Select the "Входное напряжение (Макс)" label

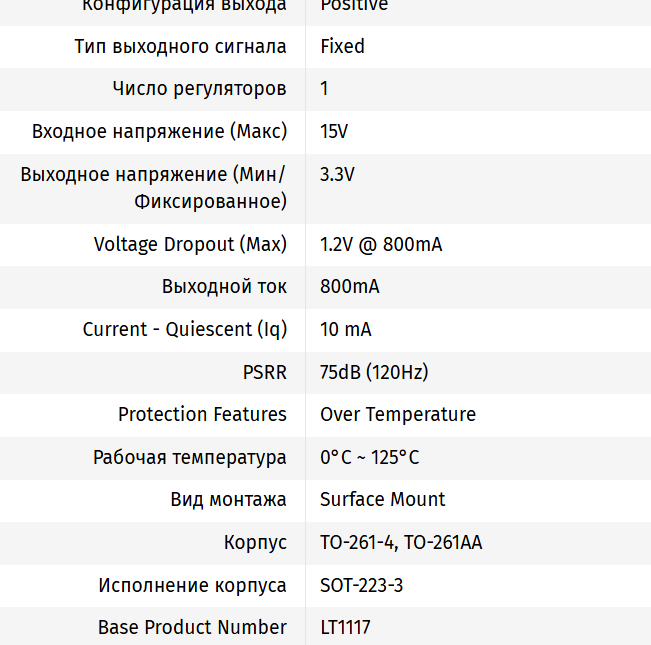pyautogui.click(x=159, y=131)
